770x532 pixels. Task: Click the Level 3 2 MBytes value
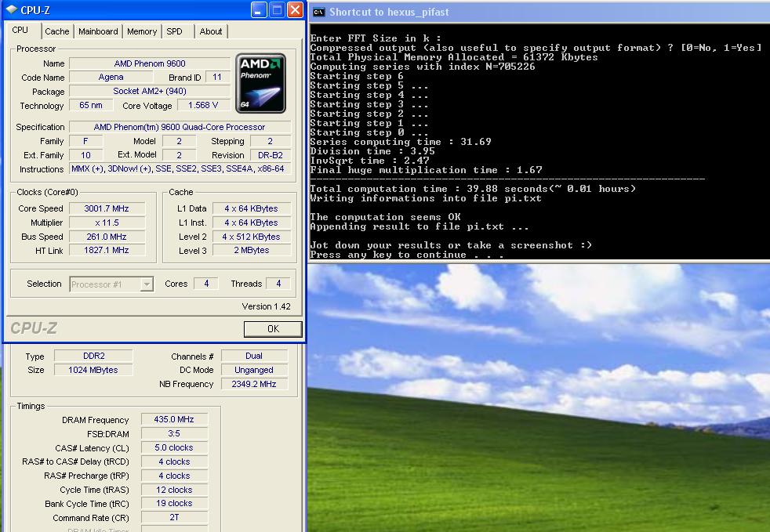pyautogui.click(x=252, y=250)
